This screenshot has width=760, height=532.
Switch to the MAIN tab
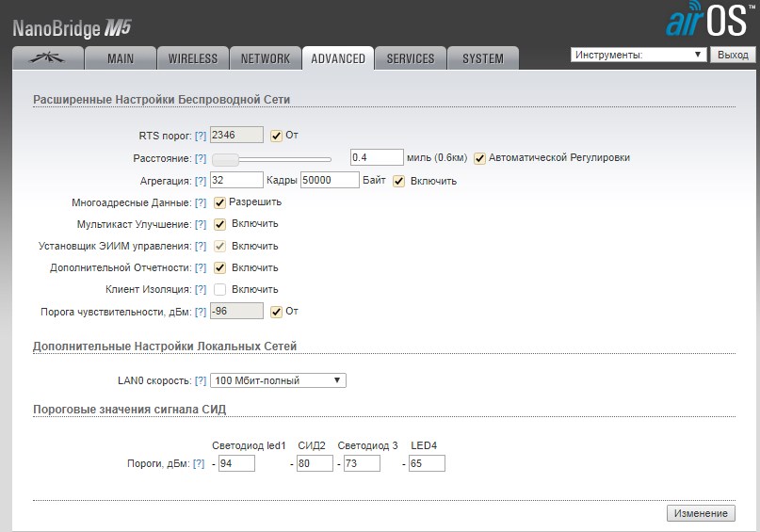121,58
